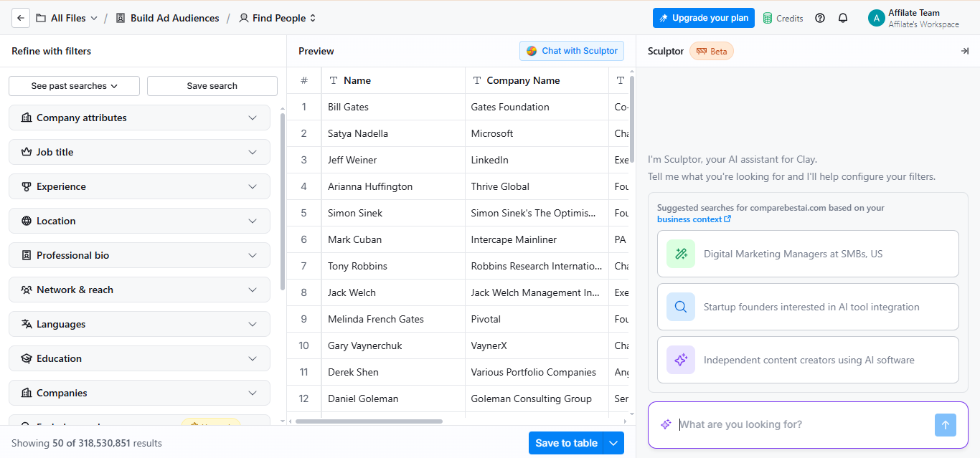980x458 pixels.
Task: Click the magic wand icon for Digital Marketing Managers
Action: (681, 254)
